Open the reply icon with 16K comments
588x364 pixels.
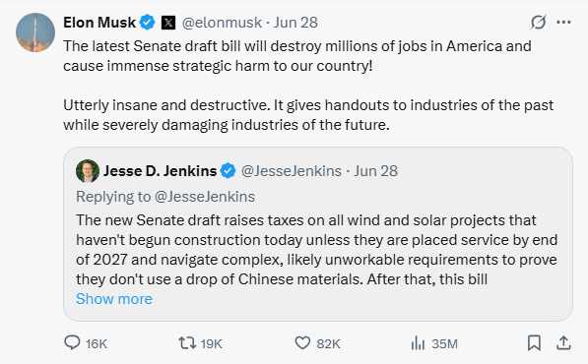72,342
